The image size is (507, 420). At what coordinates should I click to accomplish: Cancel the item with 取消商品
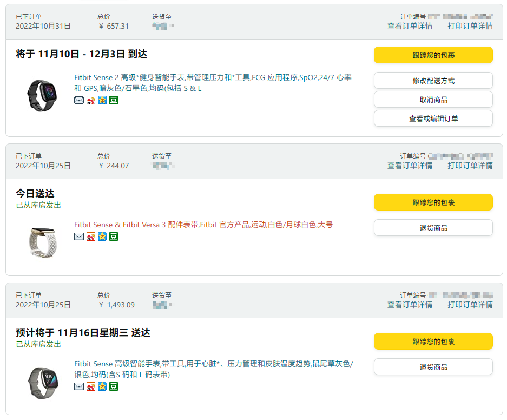pyautogui.click(x=433, y=100)
